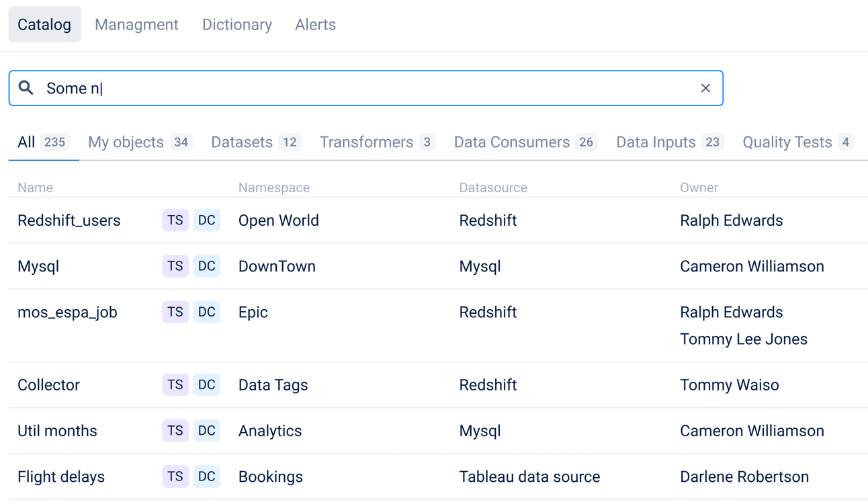Viewport: 868px width, 504px height.
Task: Click the DC badge for Collector
Action: coord(206,385)
